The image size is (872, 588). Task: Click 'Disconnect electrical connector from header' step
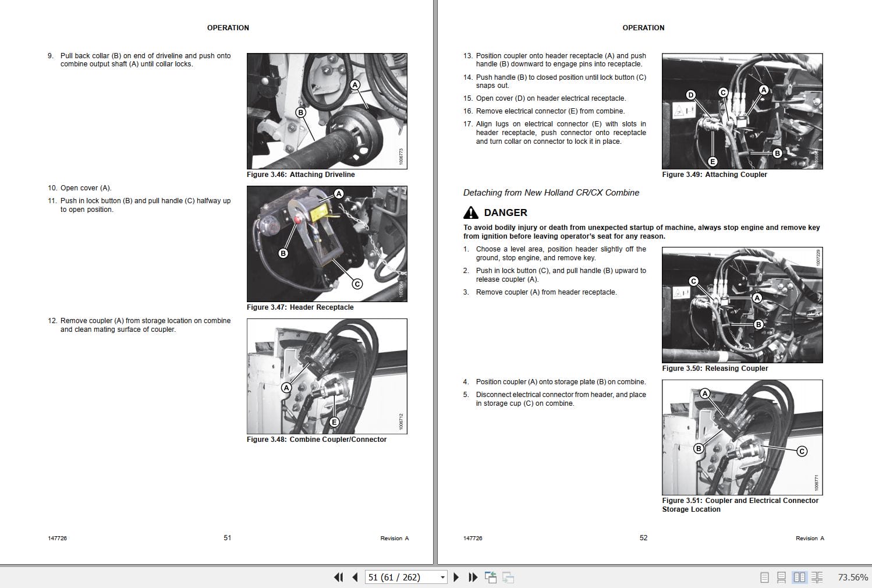click(561, 399)
